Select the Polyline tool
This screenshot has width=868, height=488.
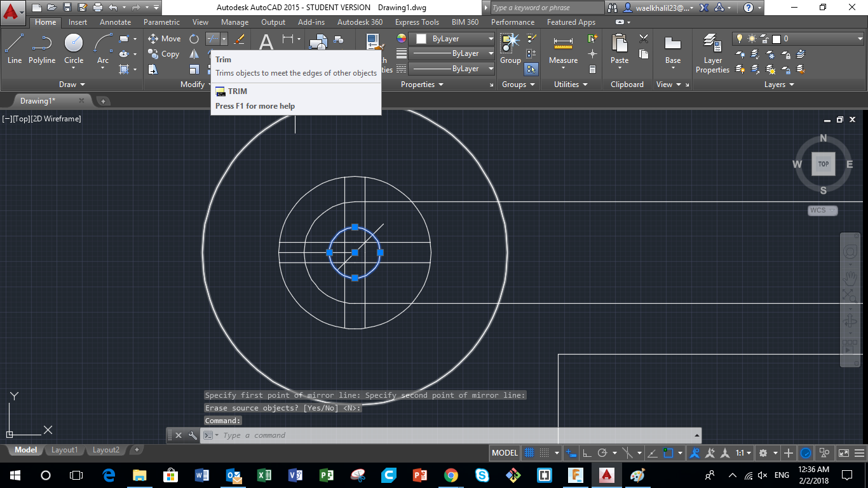click(42, 49)
